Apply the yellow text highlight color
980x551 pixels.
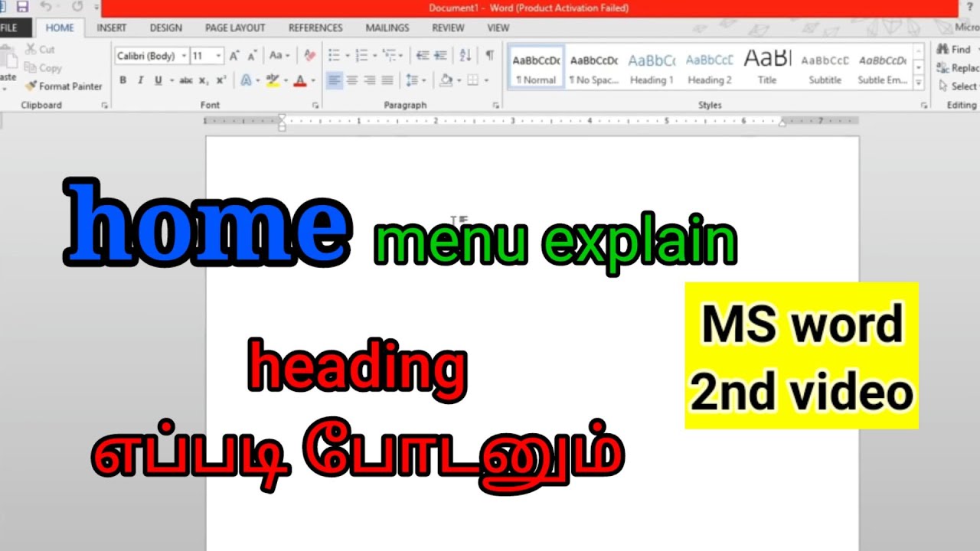click(273, 80)
